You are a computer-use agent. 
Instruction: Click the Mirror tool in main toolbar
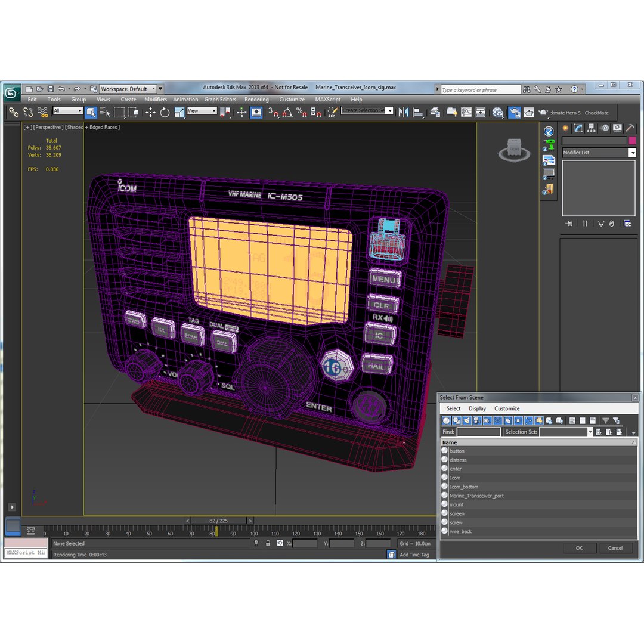pos(403,112)
